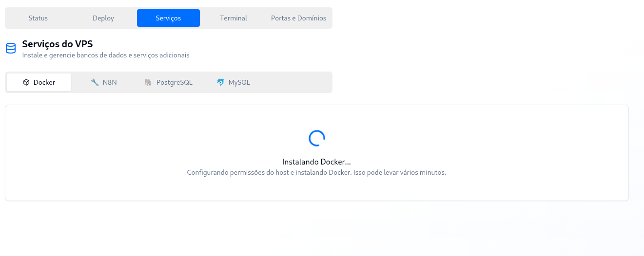Open the PostgreSQL service tab
This screenshot has height=256, width=644.
coord(169,82)
